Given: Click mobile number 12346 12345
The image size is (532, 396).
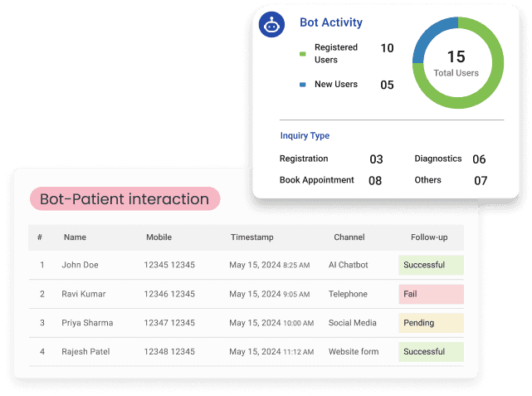Looking at the screenshot, I should click(169, 294).
